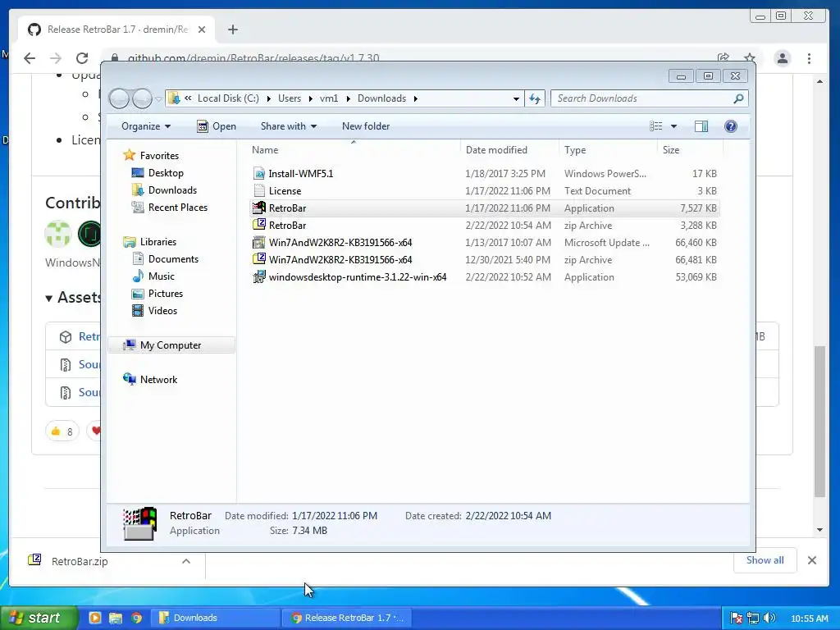Go back with the Explorer back arrow

[119, 98]
